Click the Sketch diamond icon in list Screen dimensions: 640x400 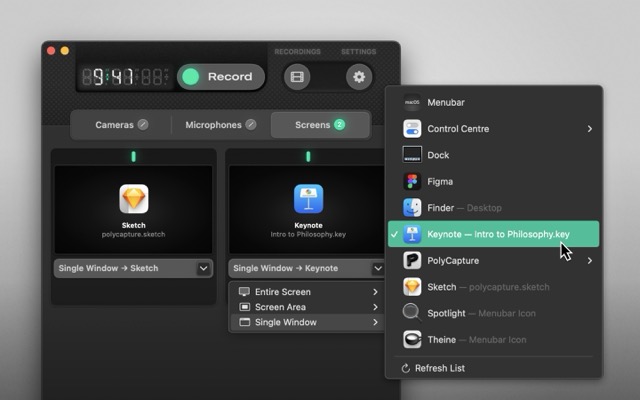412,287
